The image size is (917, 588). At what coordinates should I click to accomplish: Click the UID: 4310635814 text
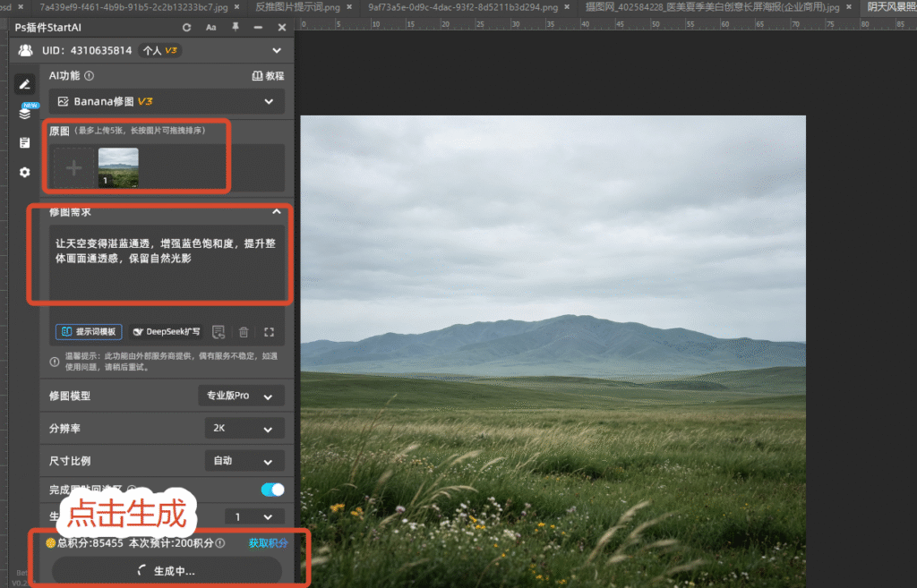[x=87, y=51]
